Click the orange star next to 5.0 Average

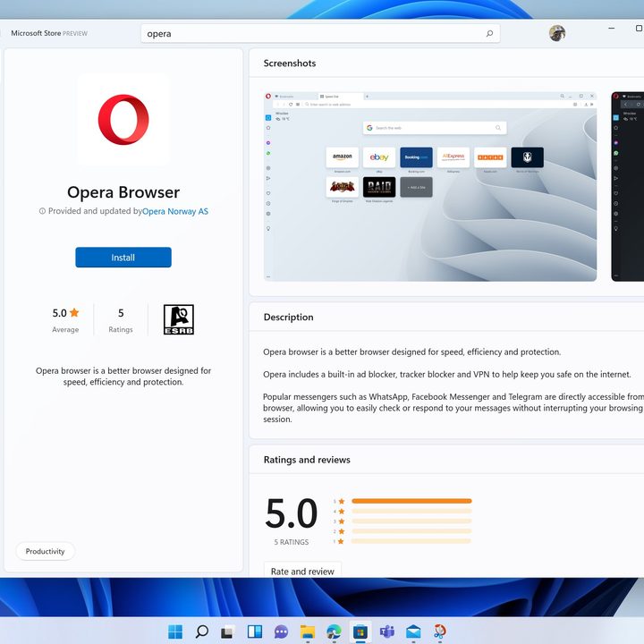[x=74, y=312]
